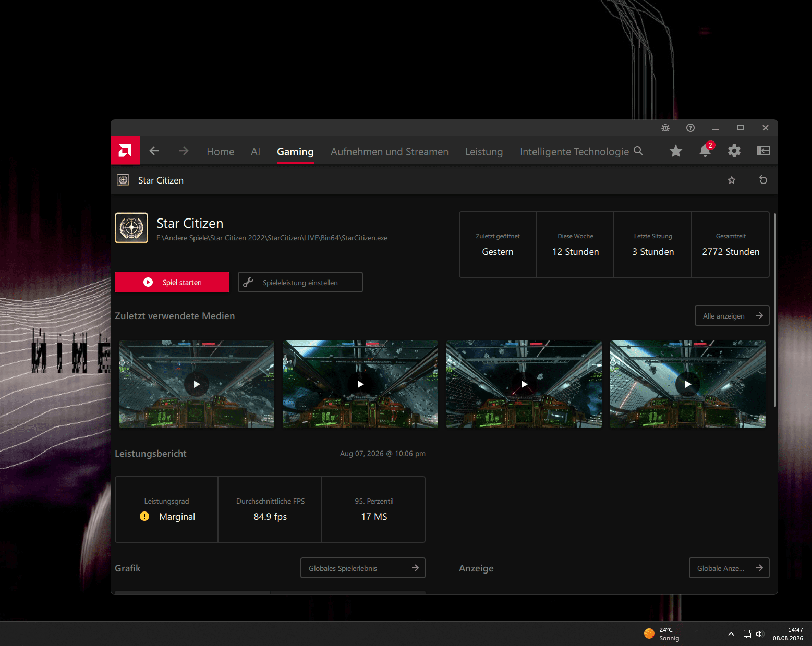Click the 'Leistungsbericht' heading
Viewport: 812px width, 646px height.
(x=151, y=454)
